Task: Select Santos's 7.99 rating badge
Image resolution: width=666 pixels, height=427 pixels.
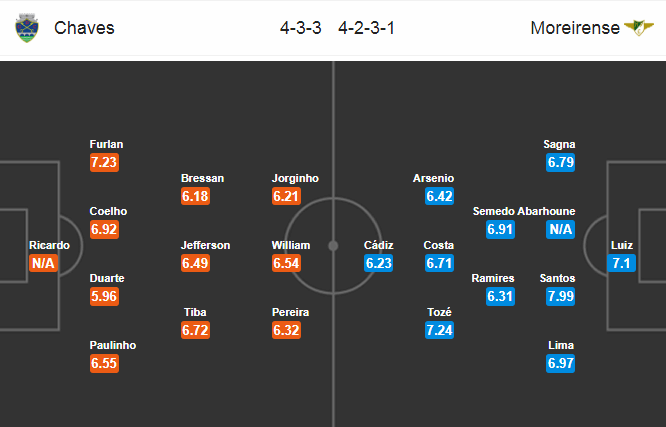Action: 561,296
